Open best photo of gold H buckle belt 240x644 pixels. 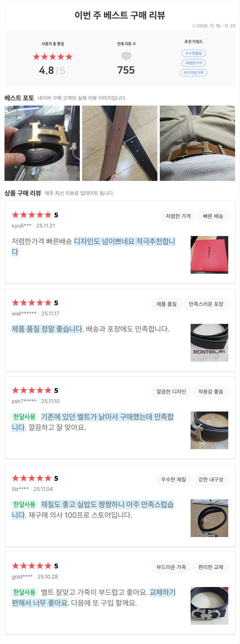pyautogui.click(x=42, y=143)
